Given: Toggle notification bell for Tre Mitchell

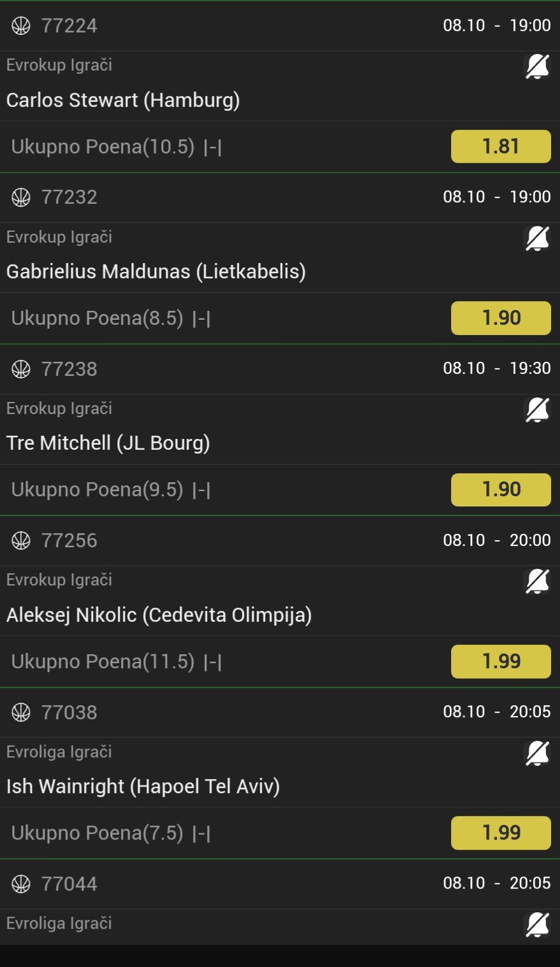Looking at the screenshot, I should click(x=537, y=410).
